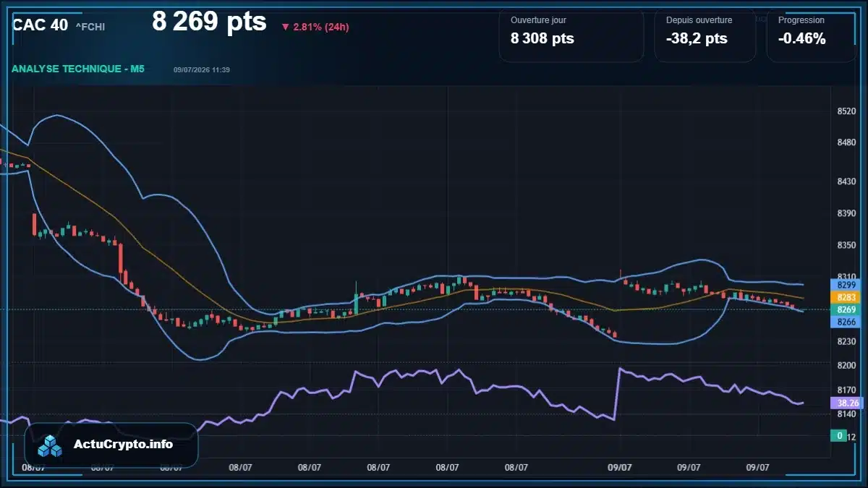Click the CAC 40 index title
The image size is (868, 488).
click(x=41, y=25)
